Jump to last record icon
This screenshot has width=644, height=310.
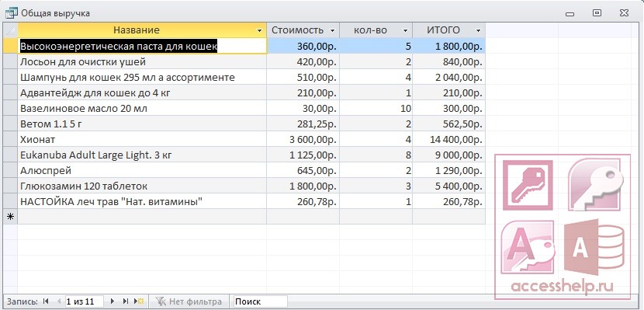pos(126,301)
